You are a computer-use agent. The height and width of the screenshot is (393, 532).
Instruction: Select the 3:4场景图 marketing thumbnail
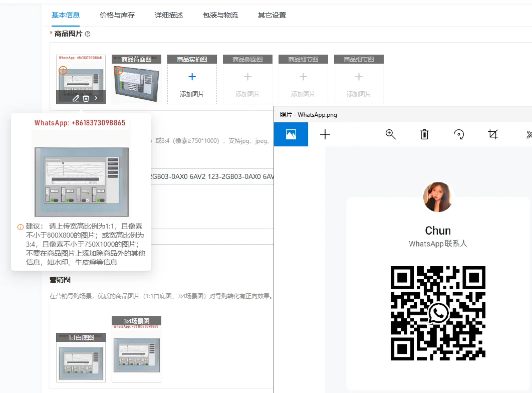point(136,349)
